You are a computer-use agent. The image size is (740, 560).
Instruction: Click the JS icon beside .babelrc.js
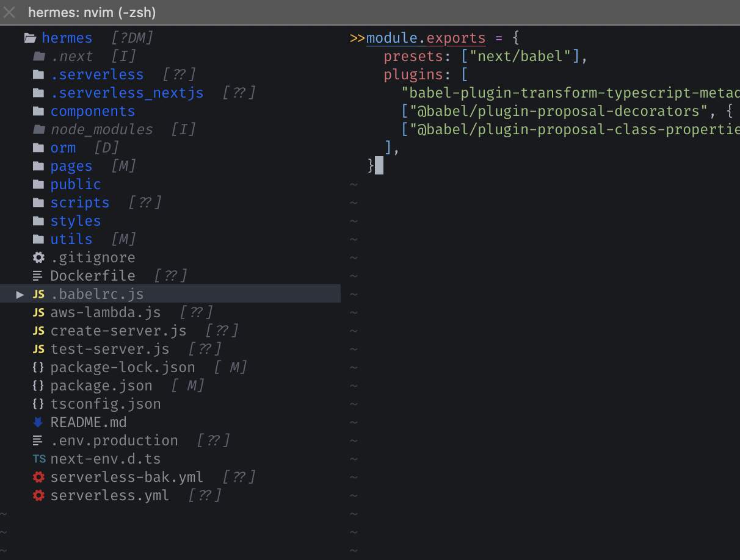point(38,294)
